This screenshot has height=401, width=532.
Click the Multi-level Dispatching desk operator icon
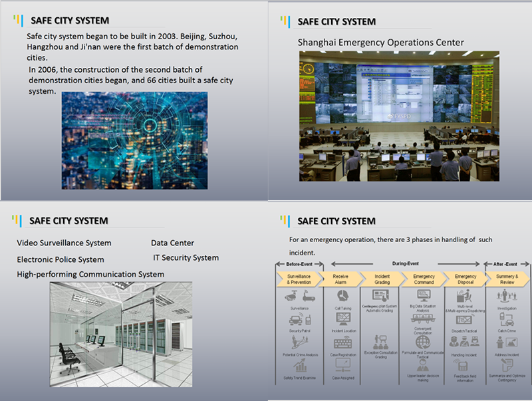(464, 296)
